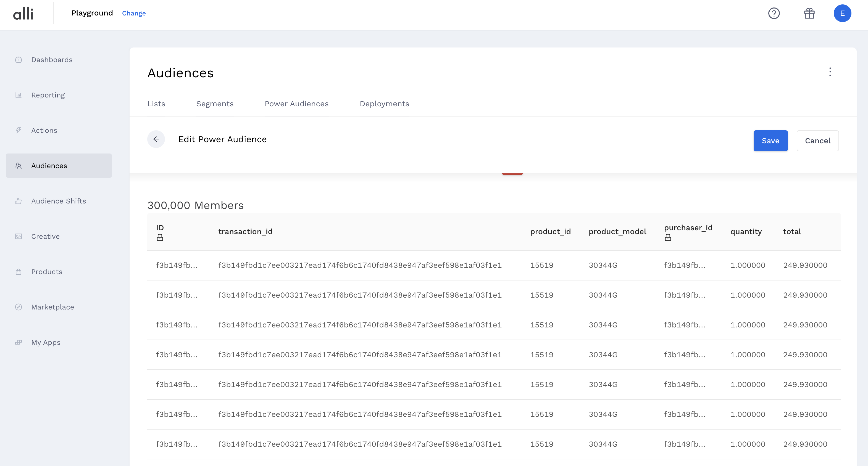
Task: Click the Reporting bar chart icon
Action: (x=19, y=95)
